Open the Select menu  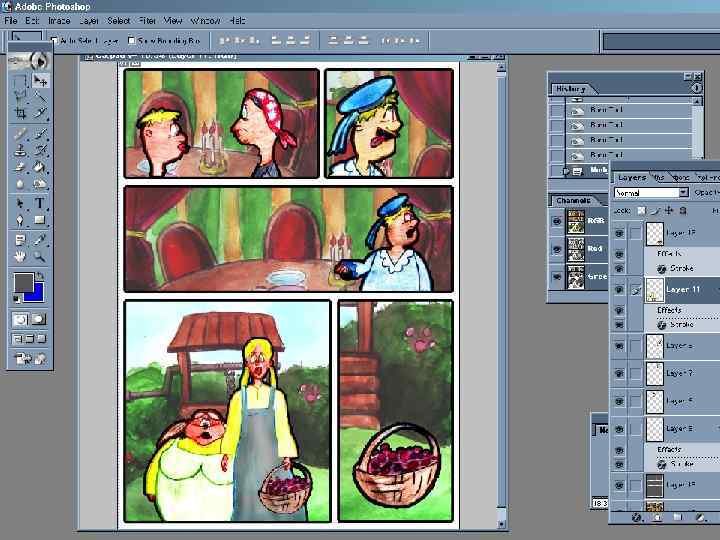tap(118, 21)
